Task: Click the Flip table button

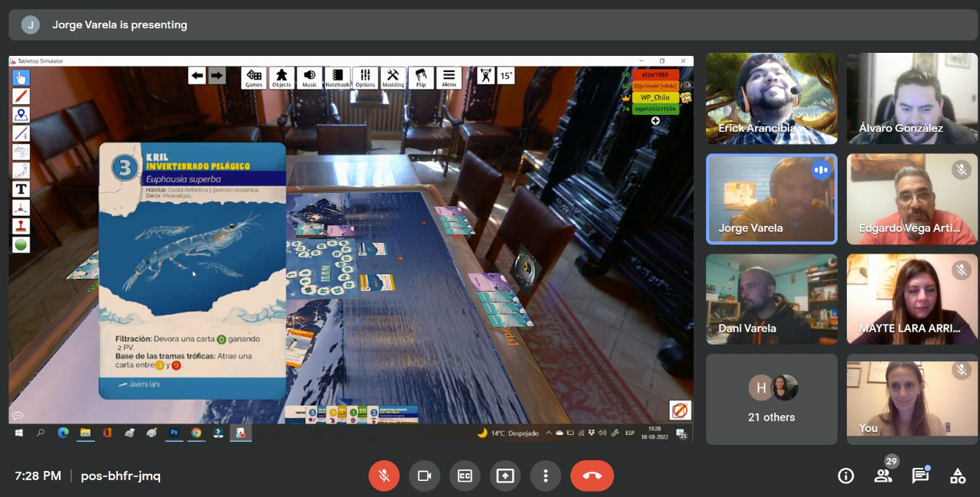Action: pos(420,78)
